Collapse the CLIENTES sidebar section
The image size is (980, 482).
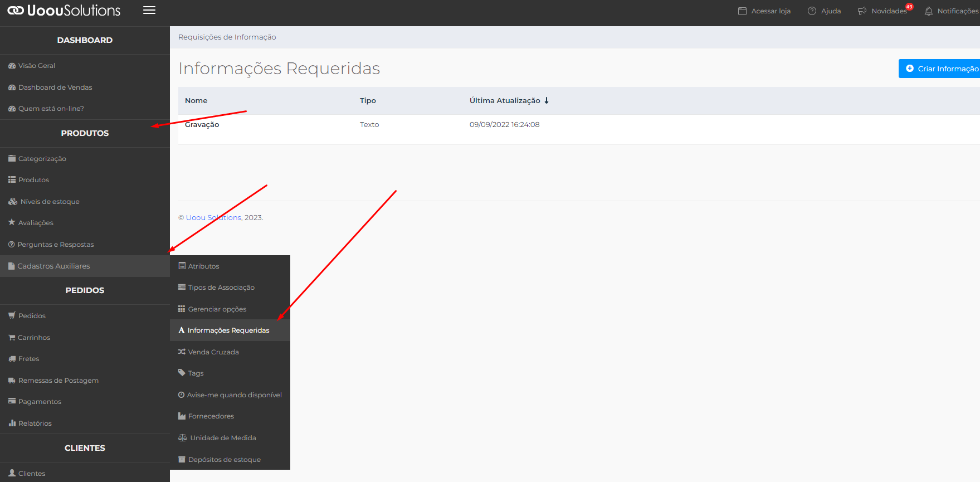point(85,448)
